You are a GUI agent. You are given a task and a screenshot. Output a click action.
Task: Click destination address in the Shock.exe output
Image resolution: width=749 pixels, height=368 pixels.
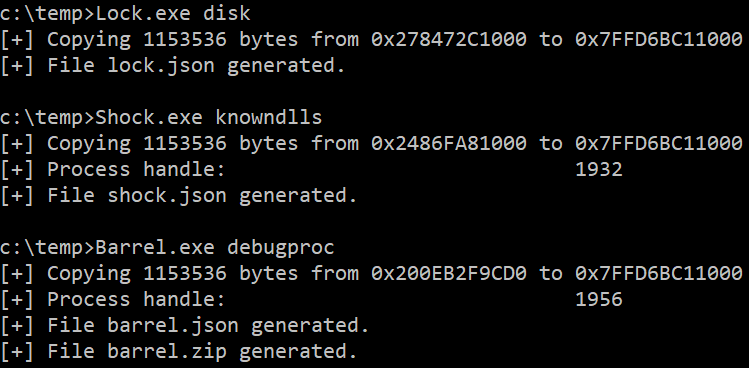[x=659, y=143]
